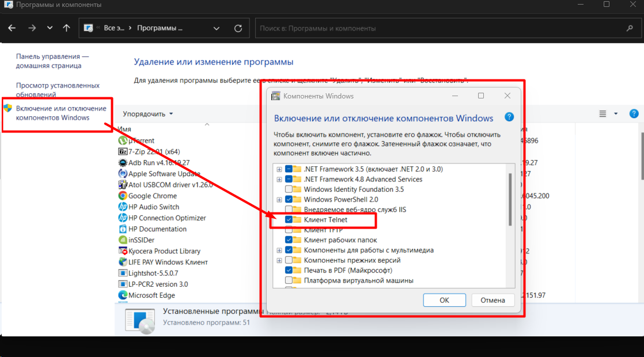Expand .NET Framework 3.5 tree node
Image resolution: width=644 pixels, height=357 pixels.
[x=279, y=169]
